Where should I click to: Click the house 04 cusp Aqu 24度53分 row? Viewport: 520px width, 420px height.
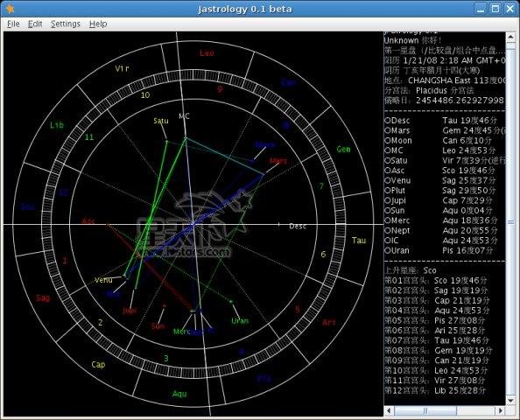pyautogui.click(x=437, y=311)
